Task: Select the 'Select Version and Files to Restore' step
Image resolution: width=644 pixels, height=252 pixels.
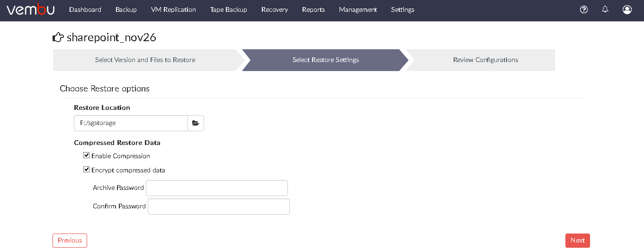Action: coord(145,60)
